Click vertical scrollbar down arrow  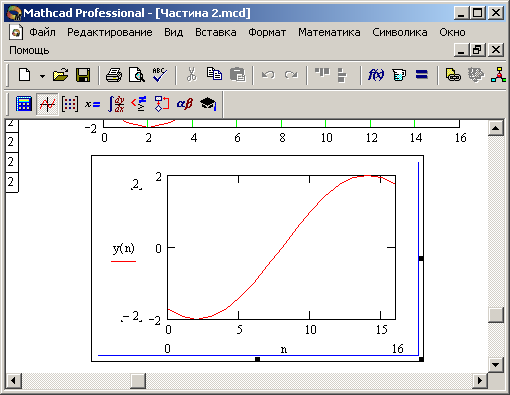[495, 365]
